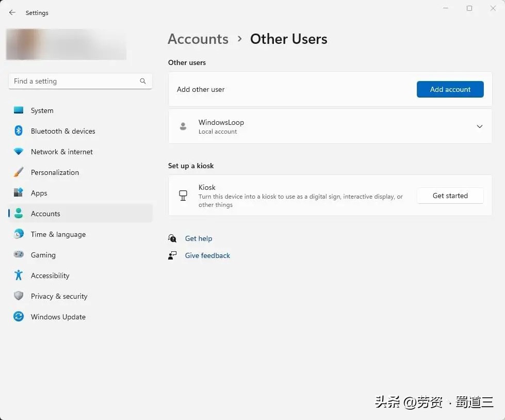Click the Time & language clock icon
The image size is (505, 420).
pos(19,234)
